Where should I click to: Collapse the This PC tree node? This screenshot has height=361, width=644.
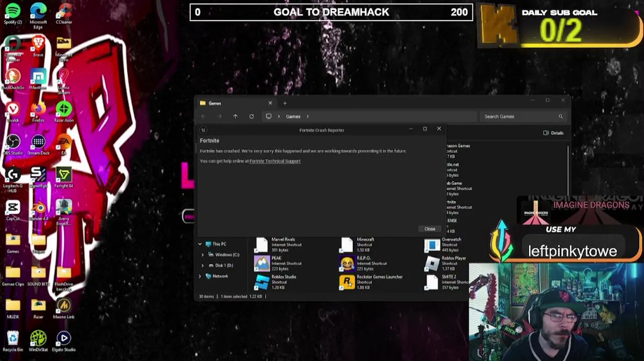coord(200,244)
